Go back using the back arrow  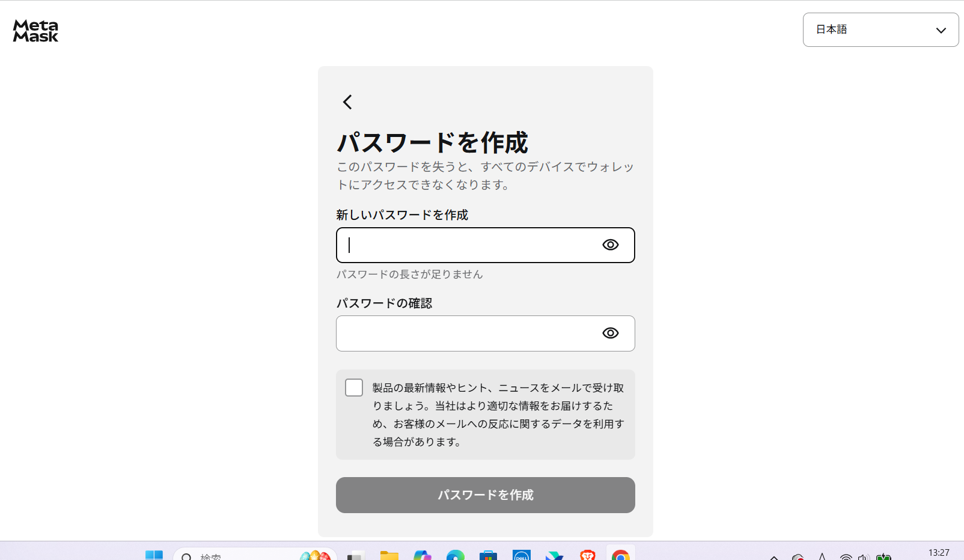tap(347, 102)
